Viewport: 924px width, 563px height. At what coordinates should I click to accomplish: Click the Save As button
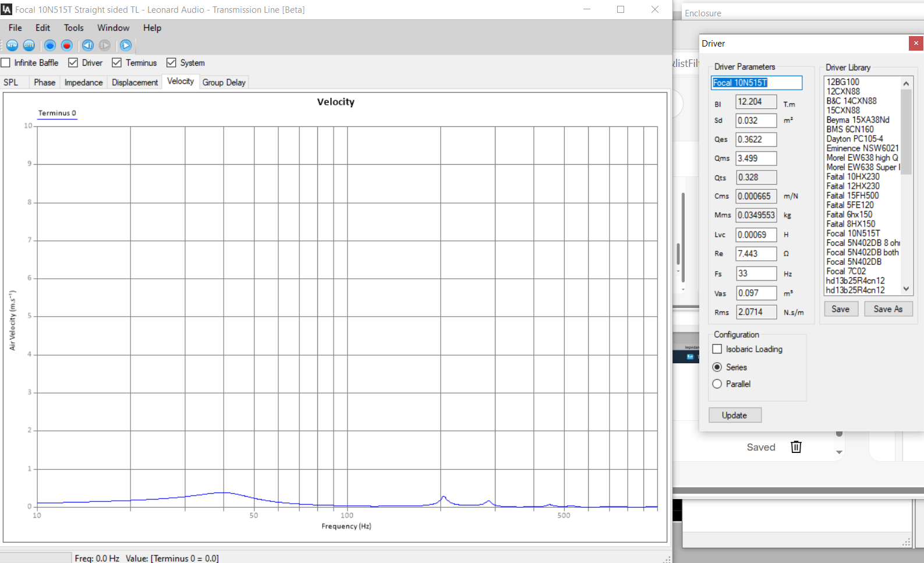[x=888, y=309]
